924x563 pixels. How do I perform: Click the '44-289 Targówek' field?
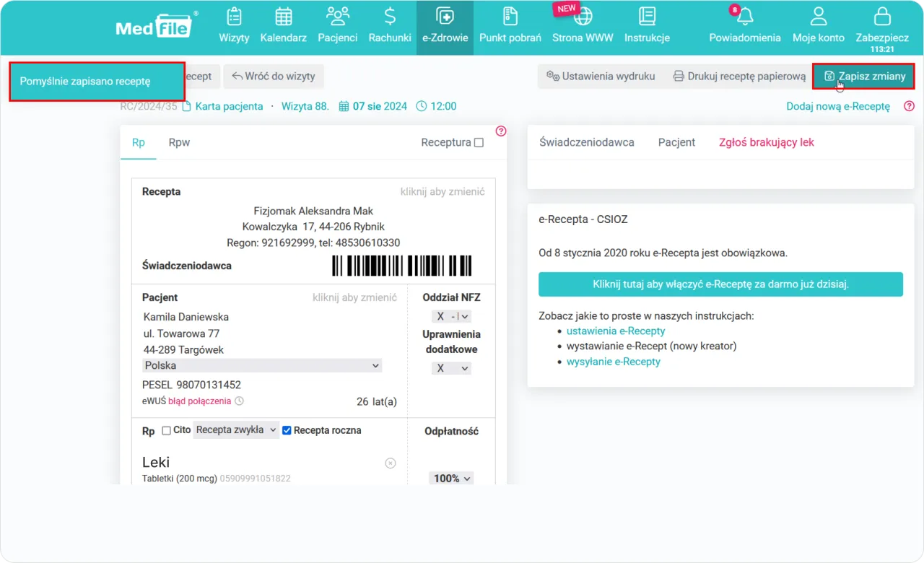click(184, 350)
